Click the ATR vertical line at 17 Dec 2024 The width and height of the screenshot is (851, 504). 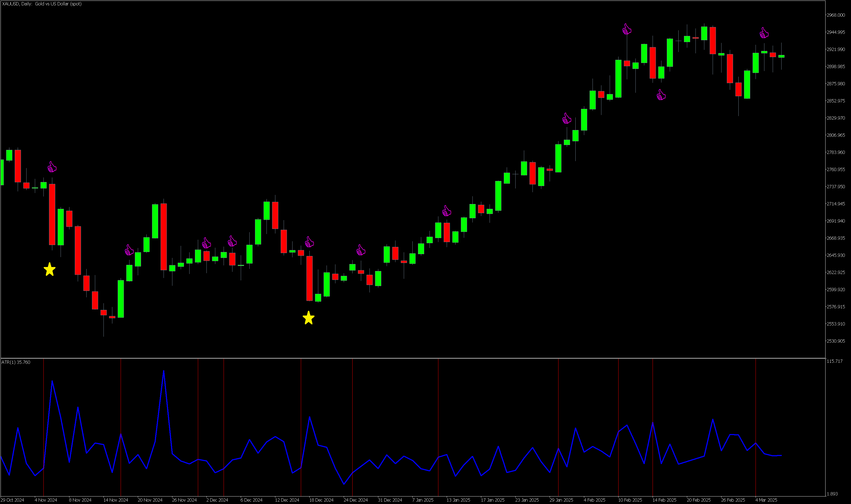coord(301,428)
